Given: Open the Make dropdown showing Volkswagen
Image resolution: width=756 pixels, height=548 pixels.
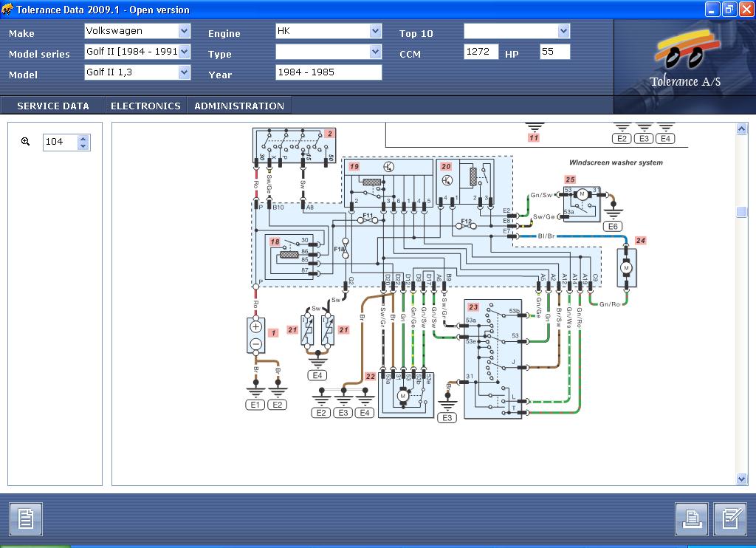Looking at the screenshot, I should coord(184,31).
